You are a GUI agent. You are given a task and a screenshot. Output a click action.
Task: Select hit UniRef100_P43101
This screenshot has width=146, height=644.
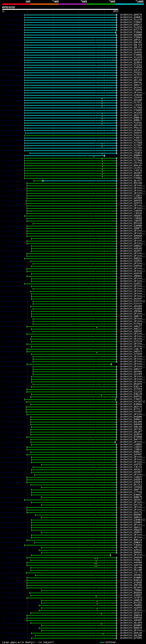coord(131,135)
